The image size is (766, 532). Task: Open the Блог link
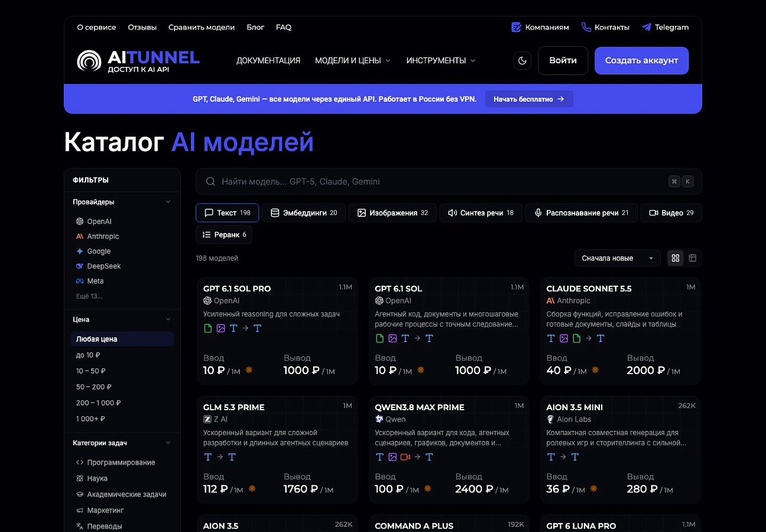pyautogui.click(x=255, y=27)
